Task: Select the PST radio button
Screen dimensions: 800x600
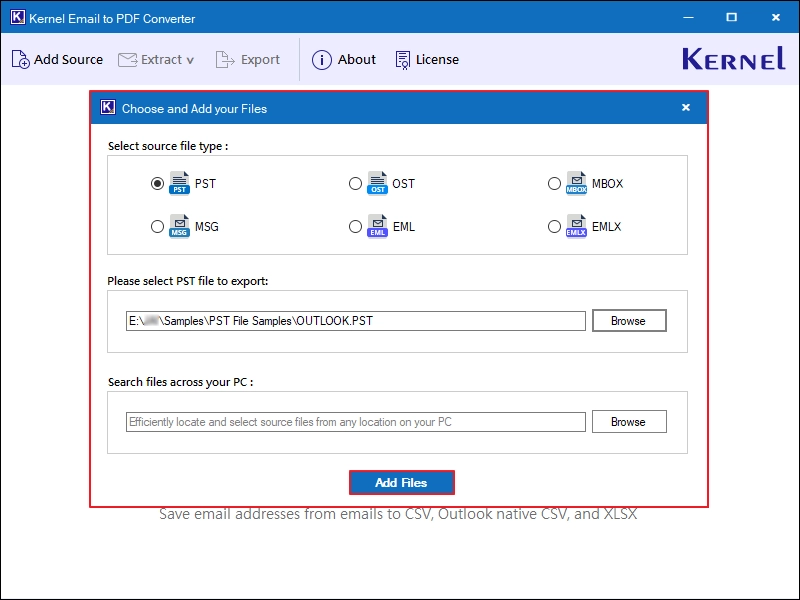Action: click(157, 183)
